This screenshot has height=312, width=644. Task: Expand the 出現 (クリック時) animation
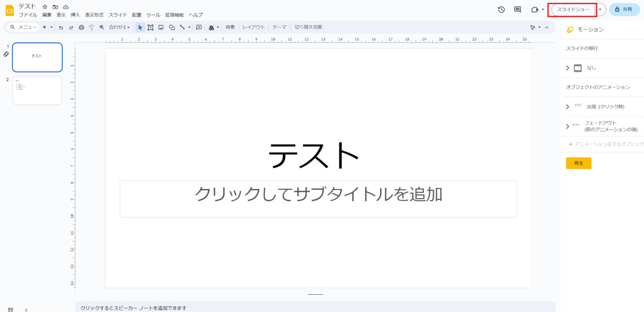(x=568, y=107)
